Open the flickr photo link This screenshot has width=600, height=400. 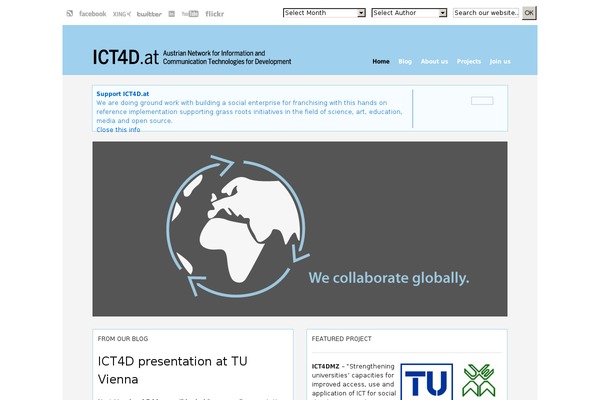pos(214,14)
